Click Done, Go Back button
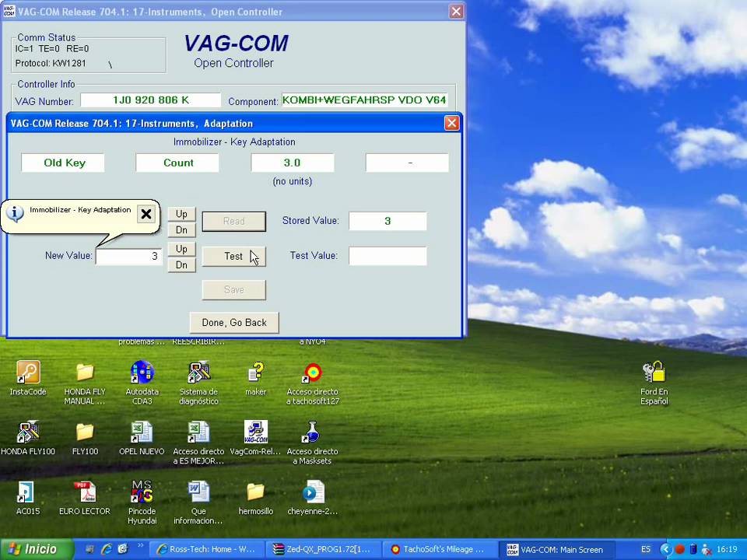 234,322
